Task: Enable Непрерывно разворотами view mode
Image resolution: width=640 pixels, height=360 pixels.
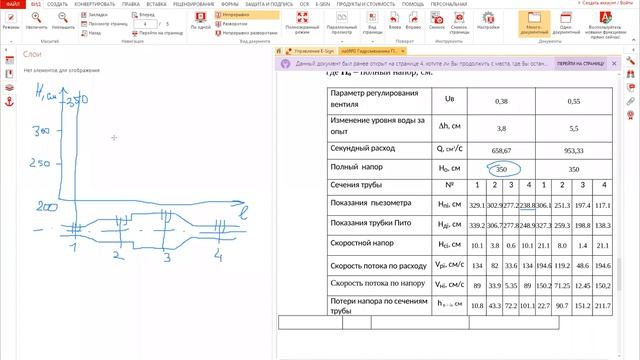Action: [x=246, y=33]
